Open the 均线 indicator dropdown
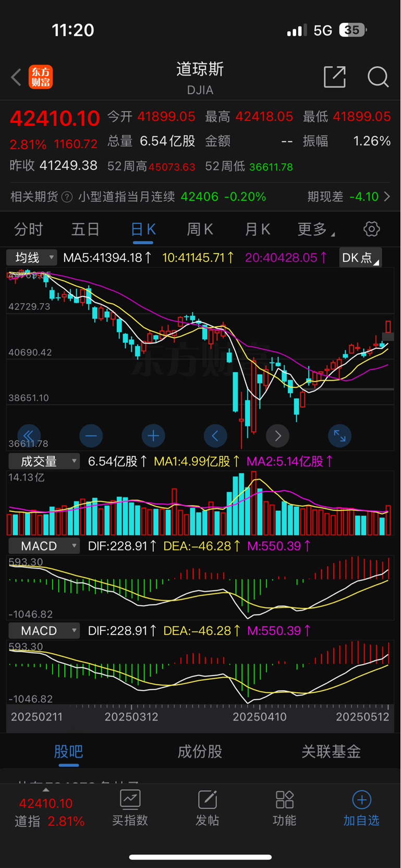The width and height of the screenshot is (401, 868). point(32,258)
